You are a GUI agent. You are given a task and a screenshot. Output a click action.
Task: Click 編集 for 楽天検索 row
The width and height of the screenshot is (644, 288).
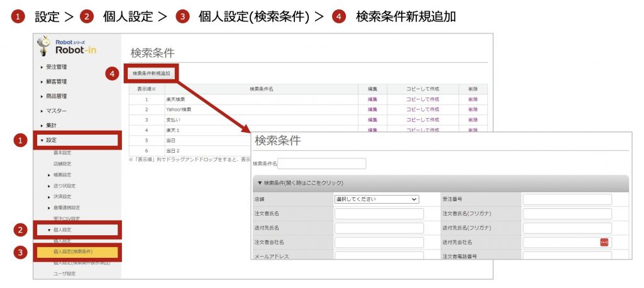372,99
